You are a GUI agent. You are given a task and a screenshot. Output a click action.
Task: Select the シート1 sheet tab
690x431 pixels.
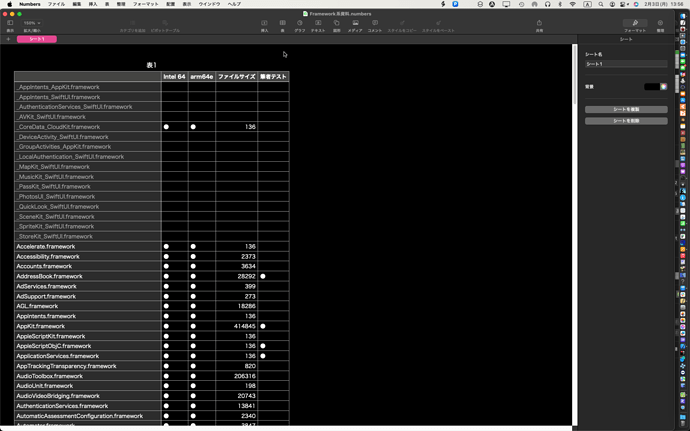(x=37, y=39)
